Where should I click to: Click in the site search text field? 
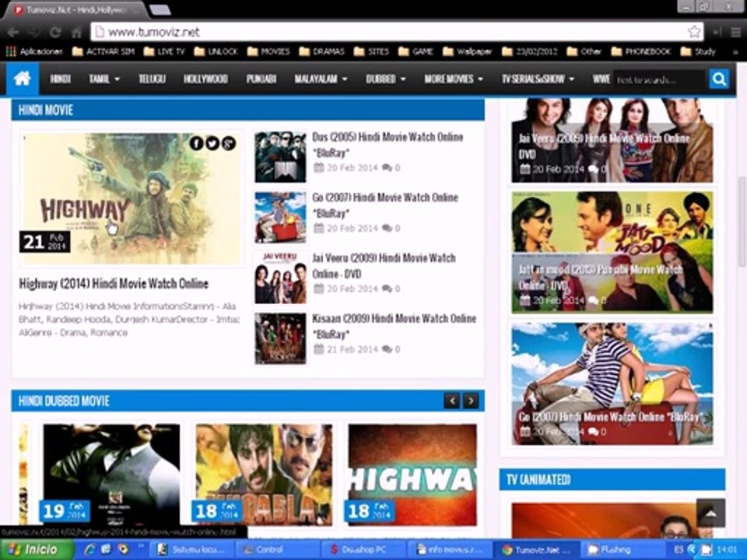(659, 79)
